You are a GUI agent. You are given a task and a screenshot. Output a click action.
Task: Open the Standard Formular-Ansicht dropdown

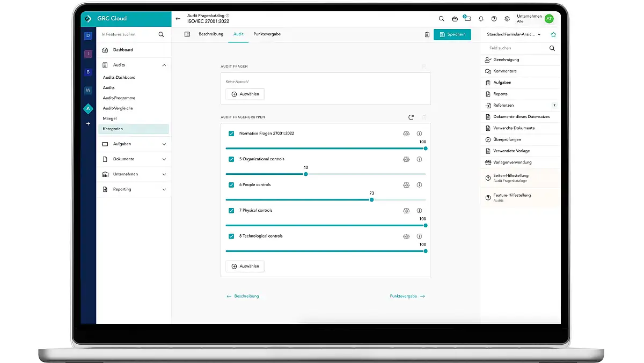pyautogui.click(x=514, y=34)
